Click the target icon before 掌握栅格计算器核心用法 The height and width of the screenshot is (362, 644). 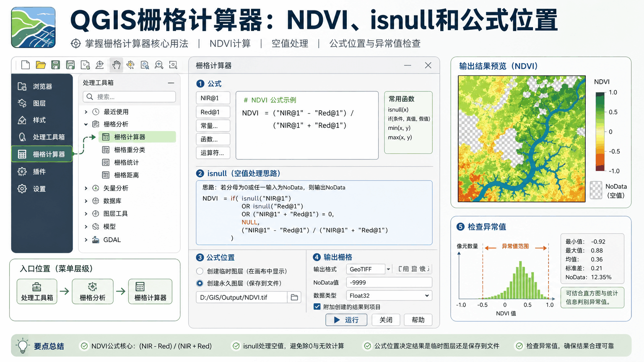point(75,44)
